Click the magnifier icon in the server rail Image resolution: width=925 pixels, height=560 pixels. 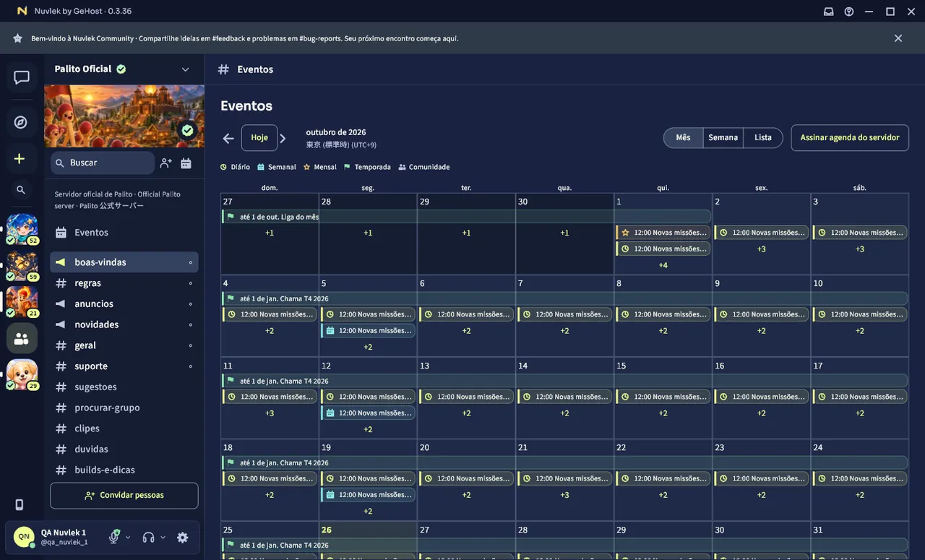click(20, 190)
